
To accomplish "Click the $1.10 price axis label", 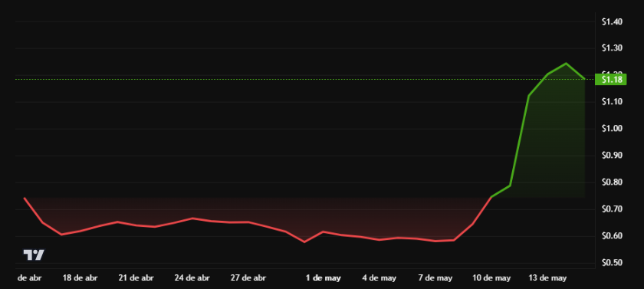I will (613, 102).
